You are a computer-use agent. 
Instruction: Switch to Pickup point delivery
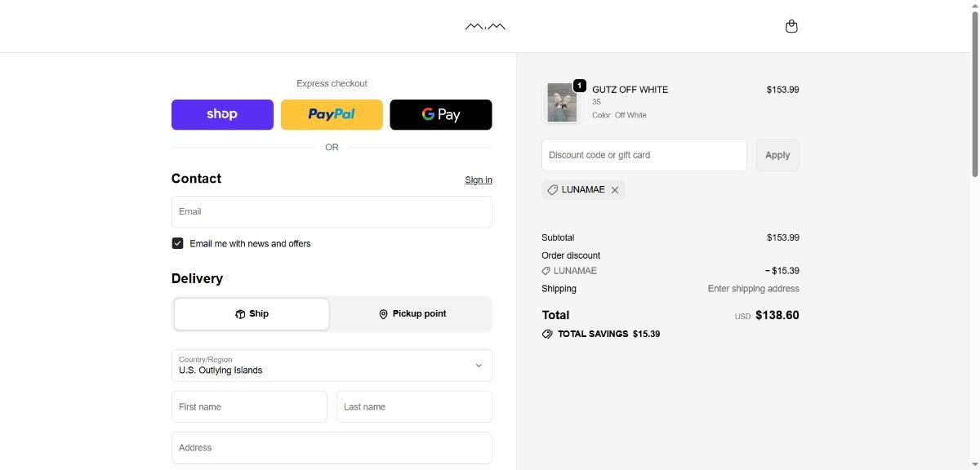point(412,314)
